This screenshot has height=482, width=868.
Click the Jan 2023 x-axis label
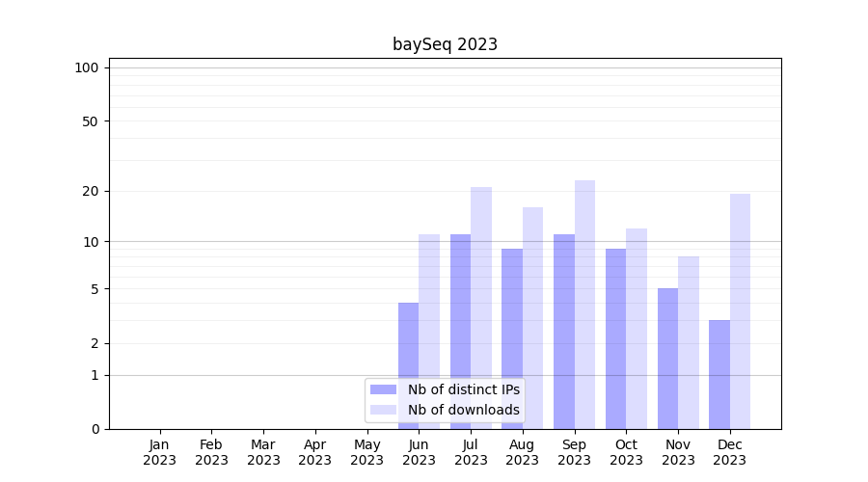pos(160,452)
